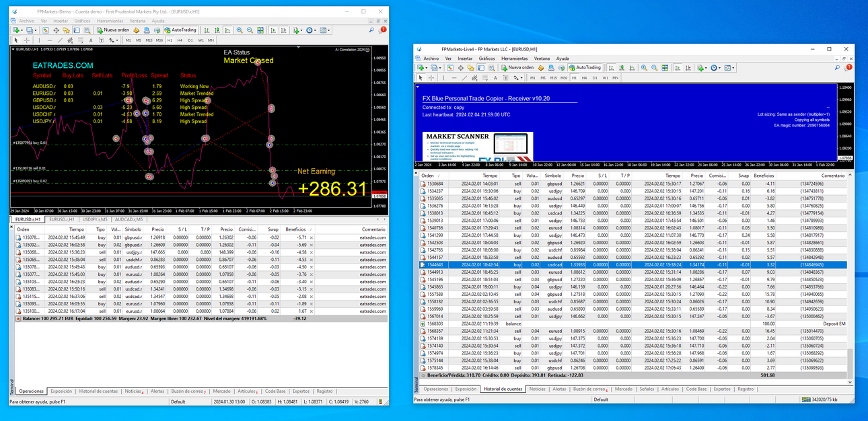Select text label 'A' tool in FPMarkets-Demo
Viewport: 868px width, 421px height.
coord(90,40)
